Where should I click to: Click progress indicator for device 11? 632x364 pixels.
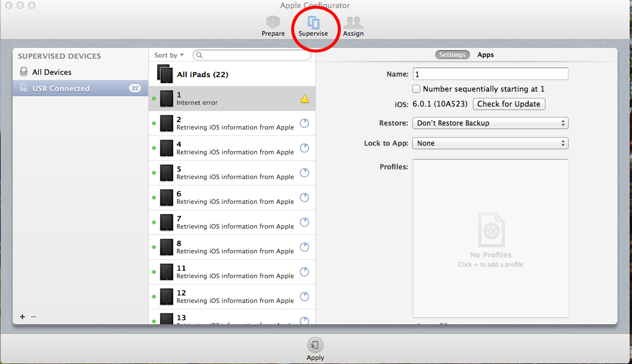[x=304, y=272]
